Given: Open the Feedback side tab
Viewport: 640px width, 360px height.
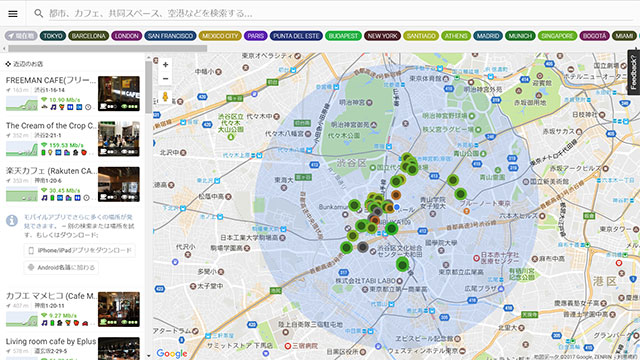Looking at the screenshot, I should 633,72.
